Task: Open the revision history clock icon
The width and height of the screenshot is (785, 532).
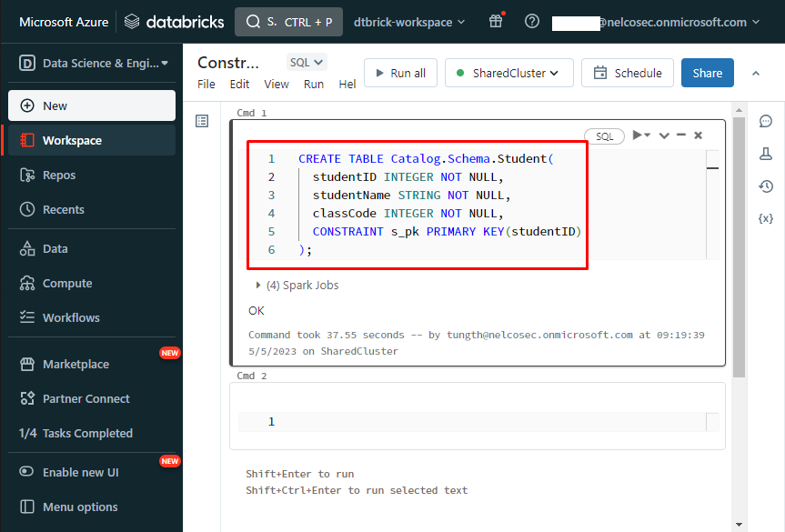Action: click(765, 186)
